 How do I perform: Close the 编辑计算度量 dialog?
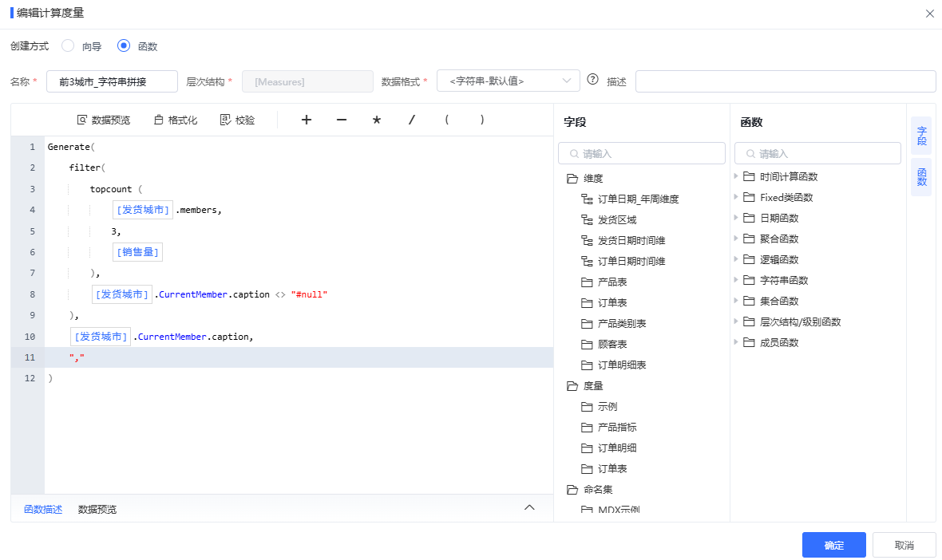click(930, 14)
